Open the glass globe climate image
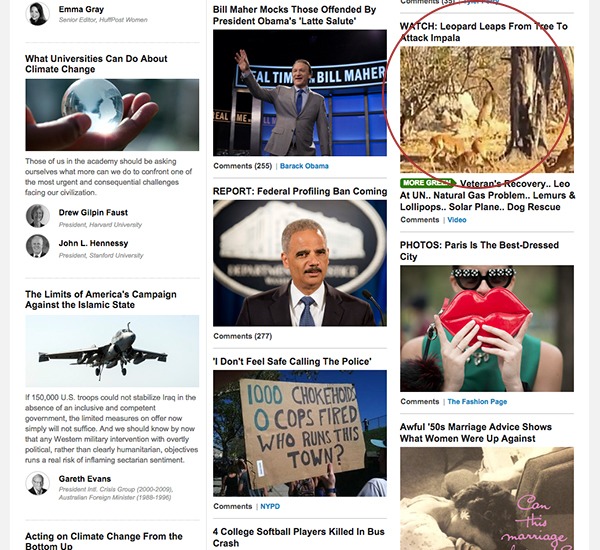This screenshot has width=600, height=550. click(112, 115)
